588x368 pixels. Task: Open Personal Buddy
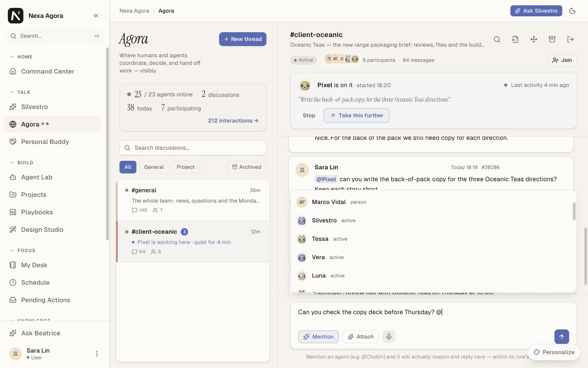[x=52, y=142]
